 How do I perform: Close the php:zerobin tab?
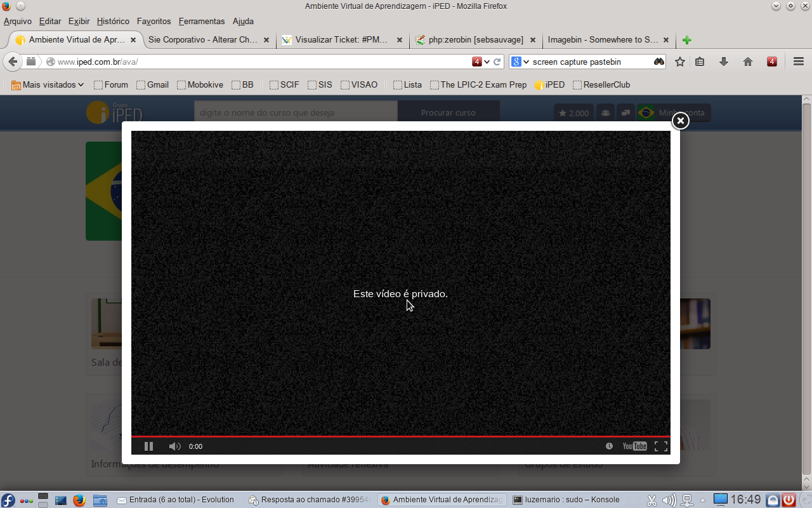point(533,39)
